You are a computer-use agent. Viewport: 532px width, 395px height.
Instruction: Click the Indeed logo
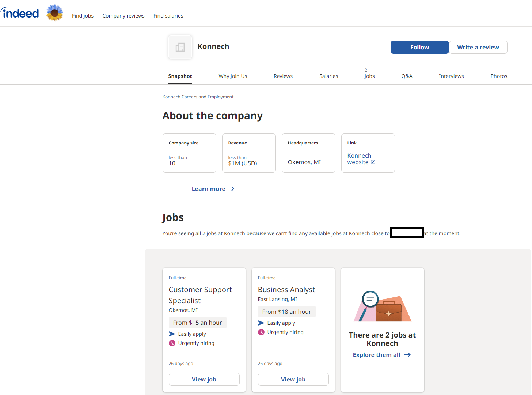20,13
